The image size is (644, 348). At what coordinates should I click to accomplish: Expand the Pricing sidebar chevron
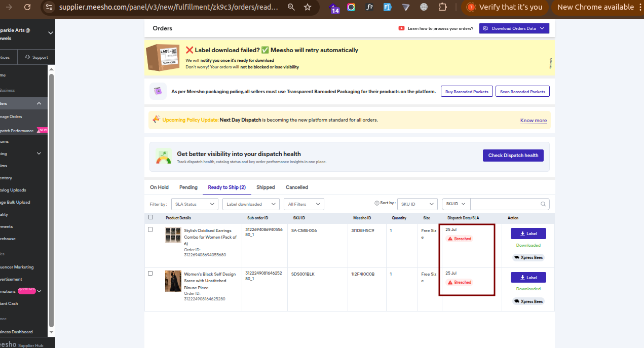[x=39, y=153]
